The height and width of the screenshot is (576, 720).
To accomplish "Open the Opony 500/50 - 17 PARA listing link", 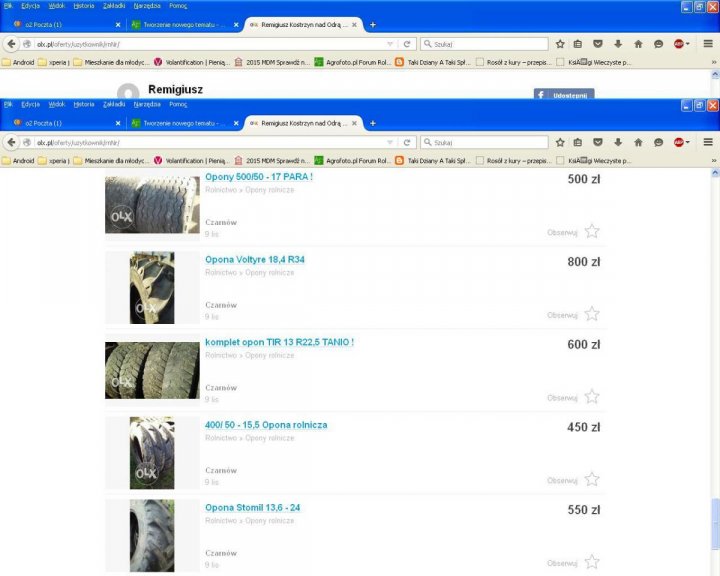I will (x=259, y=177).
